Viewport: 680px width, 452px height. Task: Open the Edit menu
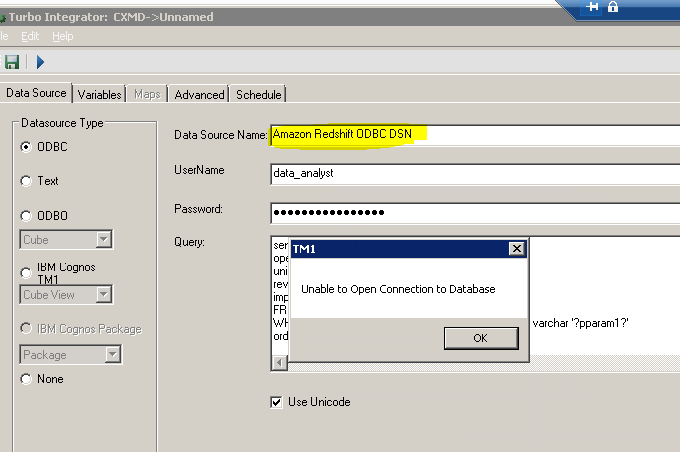pyautogui.click(x=30, y=36)
